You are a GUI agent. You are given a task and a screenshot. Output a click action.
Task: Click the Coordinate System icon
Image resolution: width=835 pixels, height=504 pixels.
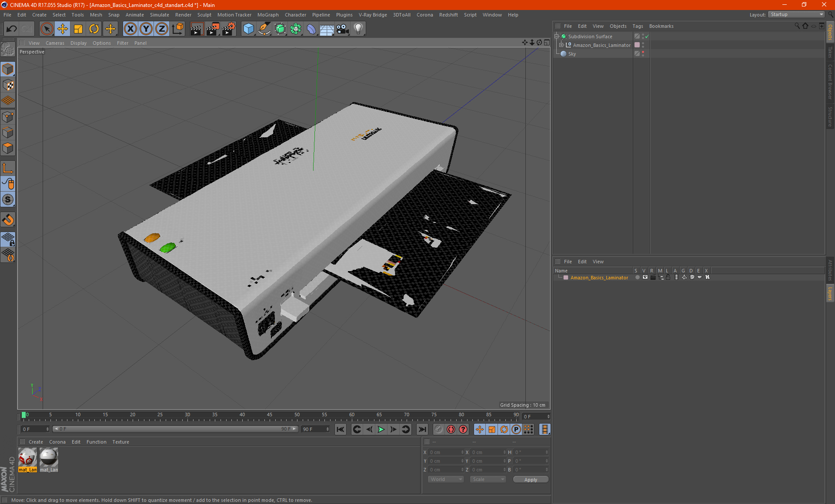177,29
